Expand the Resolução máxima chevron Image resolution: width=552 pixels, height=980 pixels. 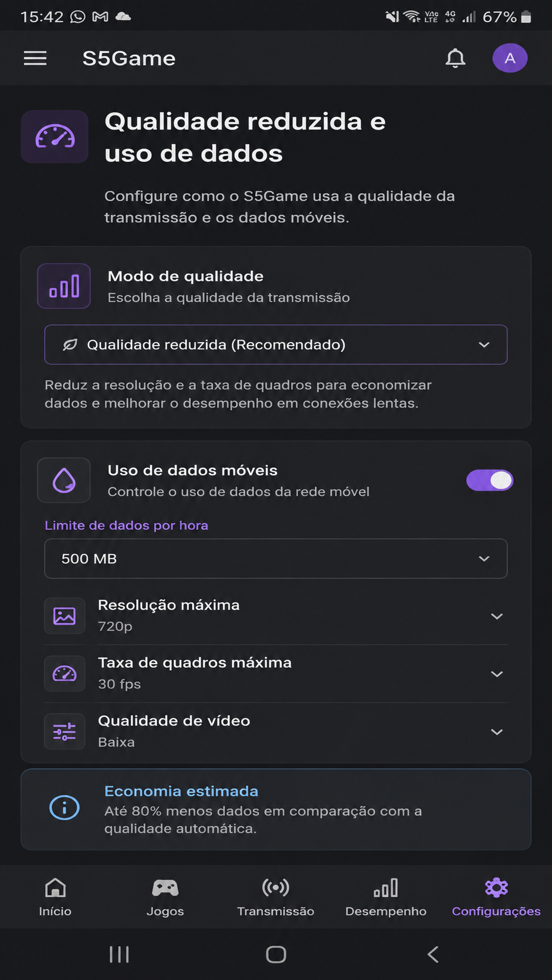[497, 616]
